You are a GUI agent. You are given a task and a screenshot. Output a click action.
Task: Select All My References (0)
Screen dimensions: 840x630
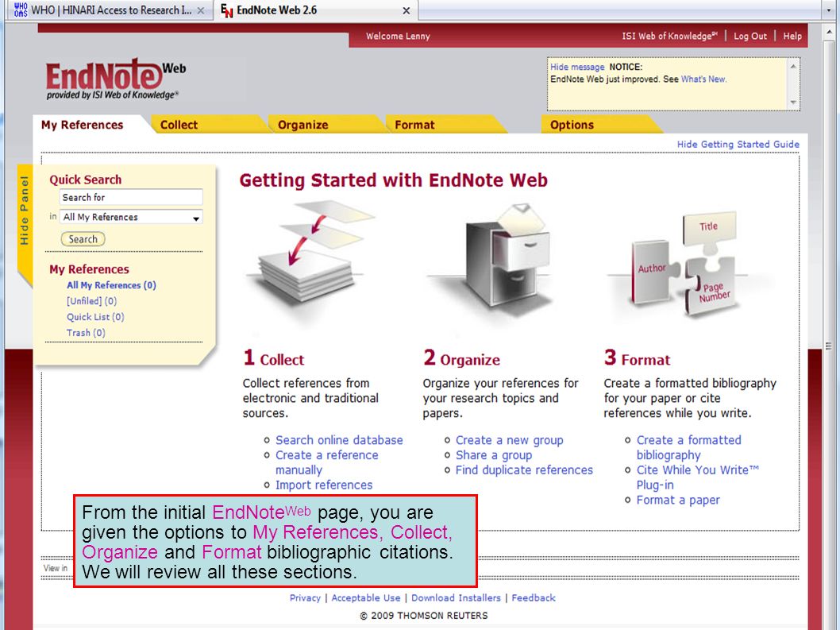[x=111, y=285]
